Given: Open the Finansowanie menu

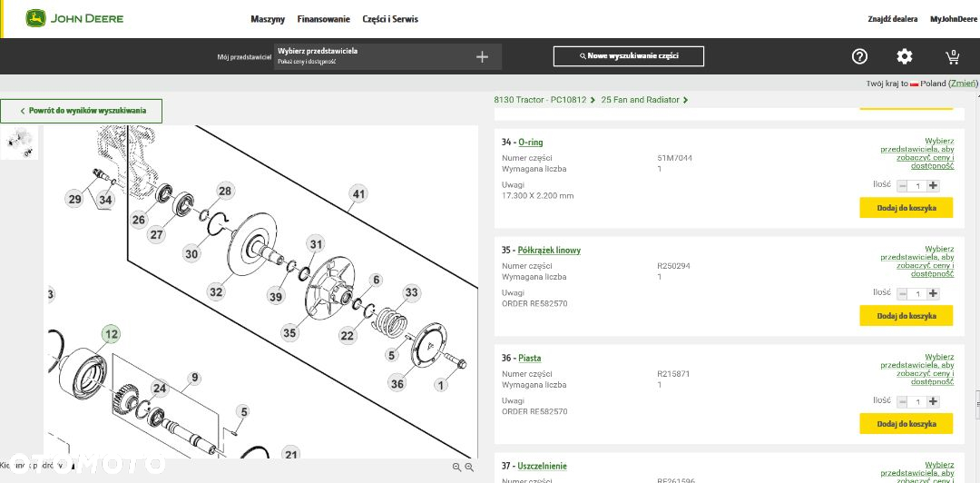Looking at the screenshot, I should [324, 19].
